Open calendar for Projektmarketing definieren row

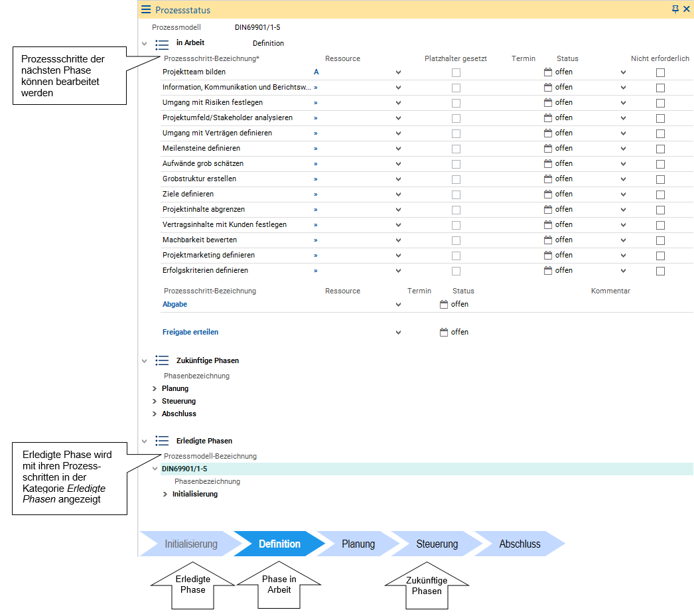pyautogui.click(x=548, y=256)
